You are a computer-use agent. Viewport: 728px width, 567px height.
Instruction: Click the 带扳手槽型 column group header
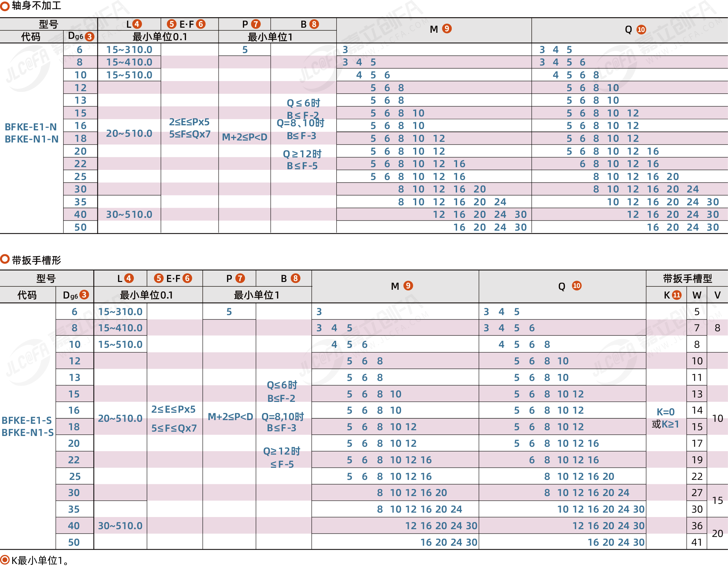[687, 278]
